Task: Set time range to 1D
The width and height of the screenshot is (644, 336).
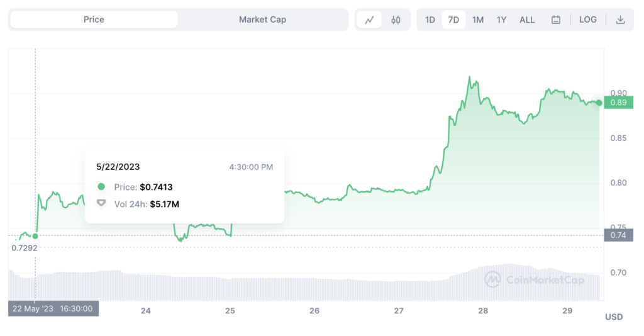Action: click(x=430, y=20)
